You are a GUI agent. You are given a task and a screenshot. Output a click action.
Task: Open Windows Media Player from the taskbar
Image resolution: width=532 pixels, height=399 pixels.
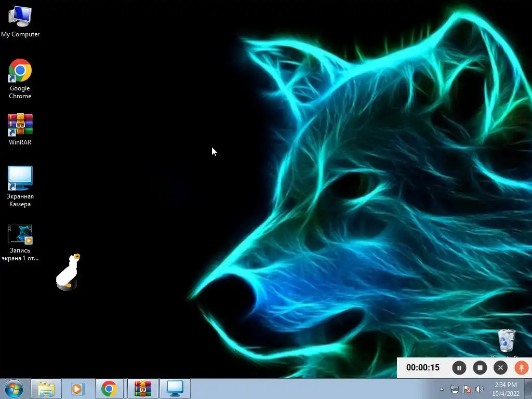77,389
